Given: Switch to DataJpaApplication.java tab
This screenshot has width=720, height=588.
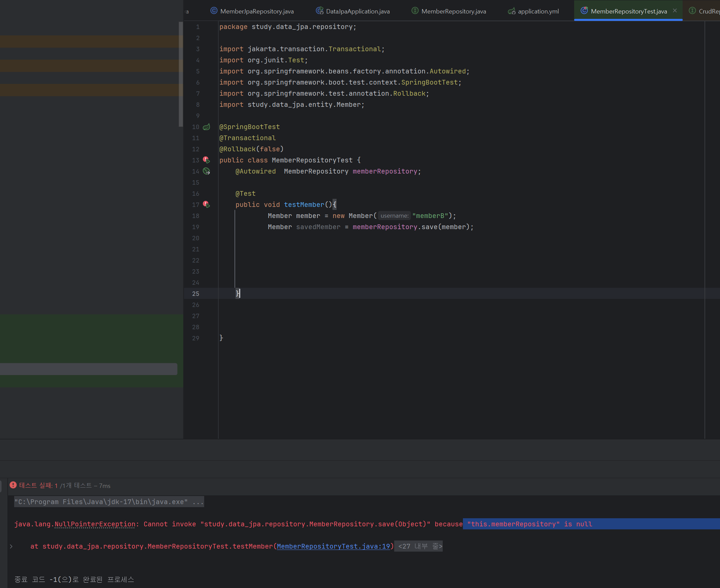Looking at the screenshot, I should point(353,11).
